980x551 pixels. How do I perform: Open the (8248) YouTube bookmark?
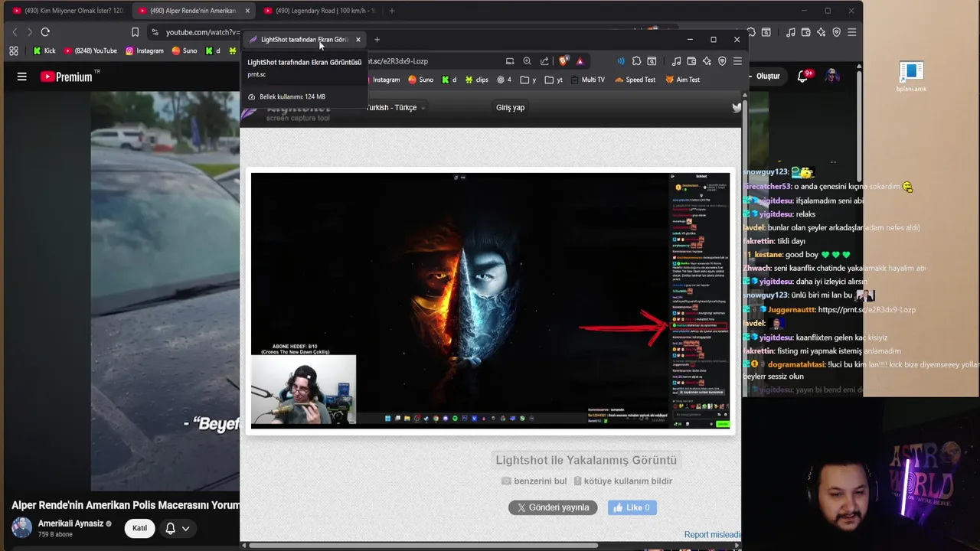click(90, 51)
